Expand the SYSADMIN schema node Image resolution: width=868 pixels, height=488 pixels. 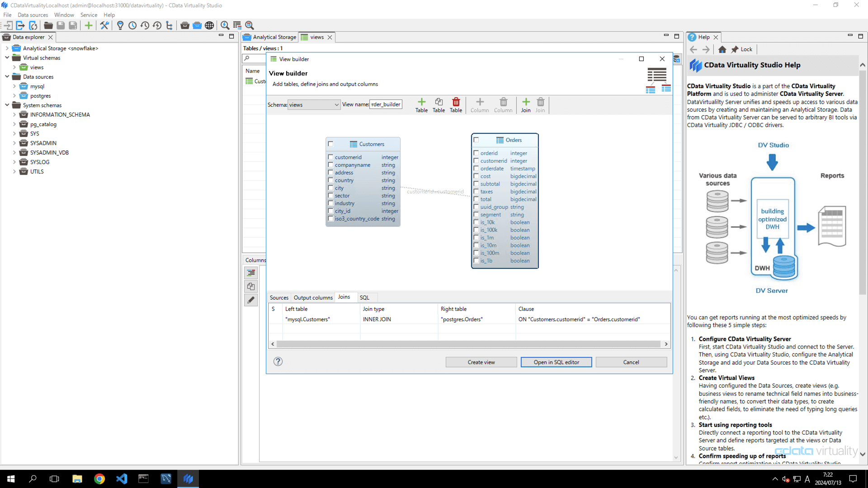[14, 143]
